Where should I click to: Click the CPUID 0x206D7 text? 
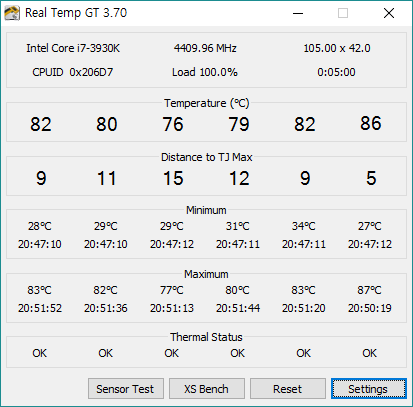coord(73,72)
